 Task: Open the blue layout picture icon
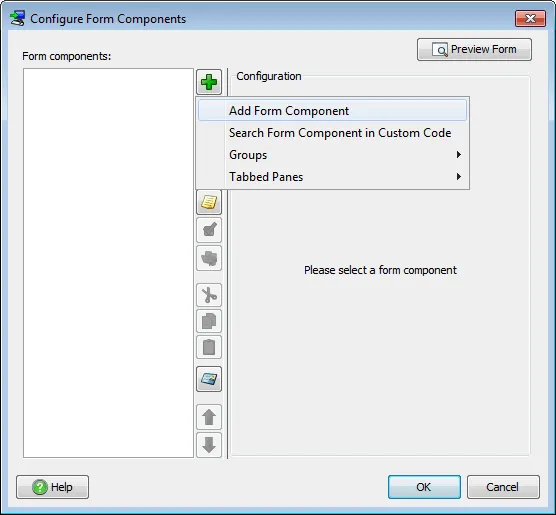coord(209,379)
